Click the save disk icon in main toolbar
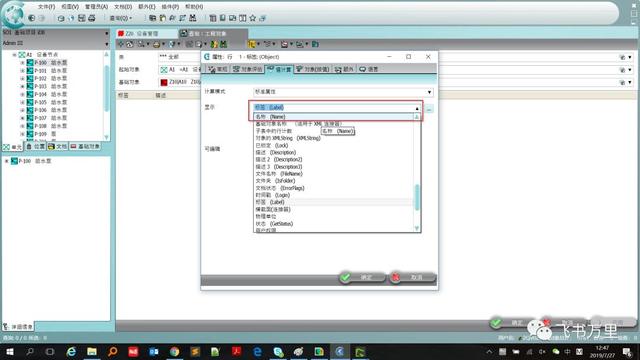The image size is (640, 360). pyautogui.click(x=82, y=18)
